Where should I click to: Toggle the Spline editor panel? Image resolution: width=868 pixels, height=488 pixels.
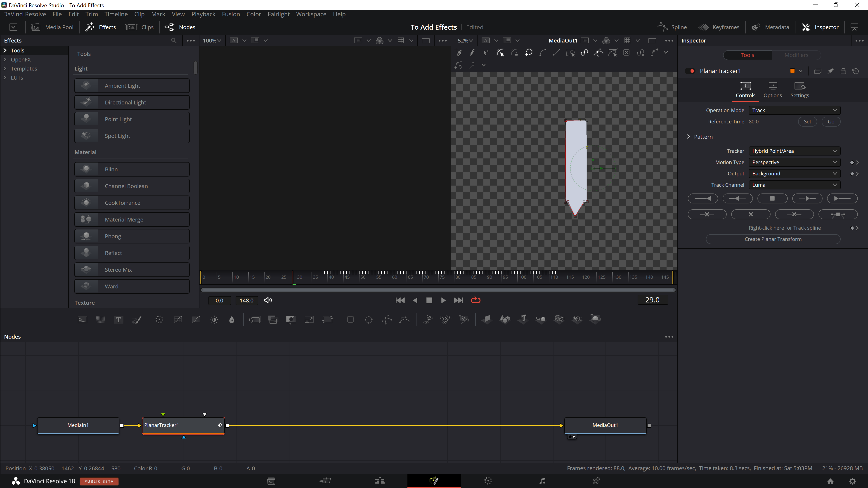point(672,27)
